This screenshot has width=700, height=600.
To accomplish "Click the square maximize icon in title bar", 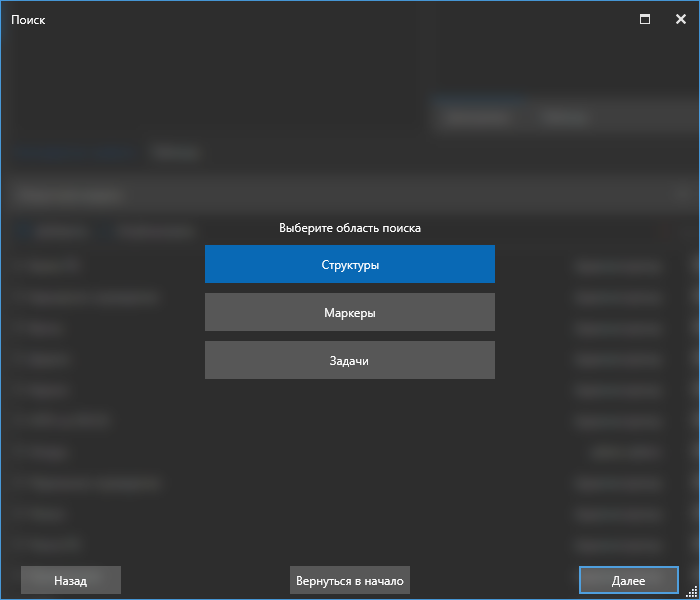I will [645, 19].
